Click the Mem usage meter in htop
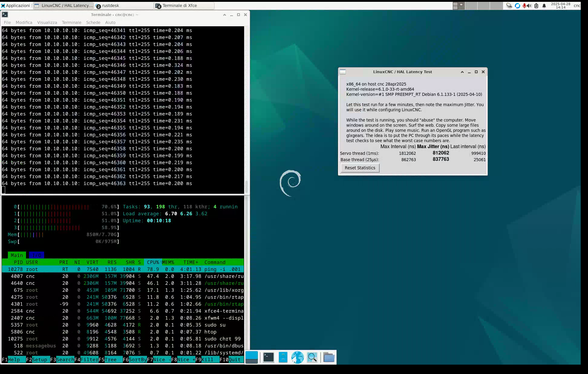The image size is (588, 374). point(64,235)
